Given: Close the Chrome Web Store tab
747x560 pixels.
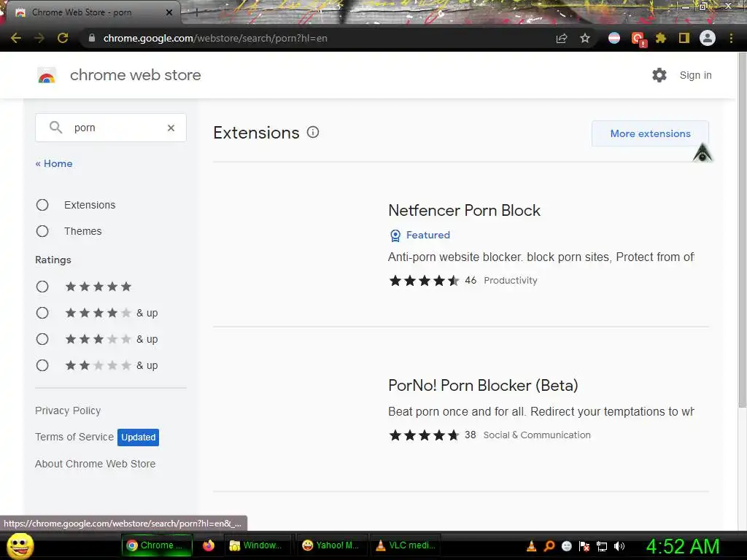Looking at the screenshot, I should [x=169, y=12].
